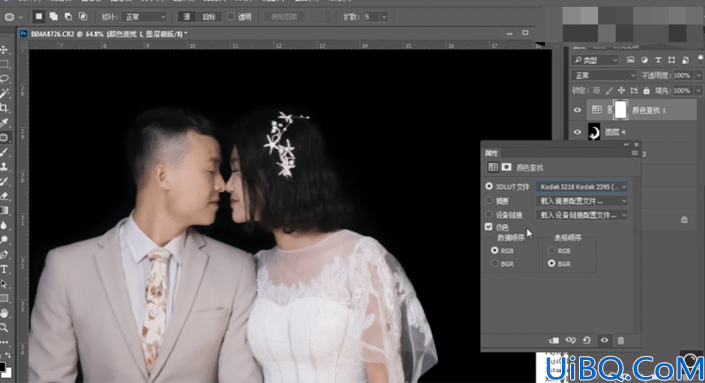Open the patch mode 正常 dropdown
The width and height of the screenshot is (705, 383).
[144, 17]
